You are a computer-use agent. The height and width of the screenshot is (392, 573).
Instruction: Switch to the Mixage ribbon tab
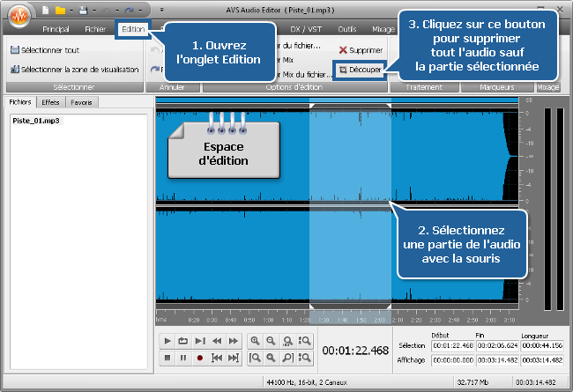pos(383,29)
